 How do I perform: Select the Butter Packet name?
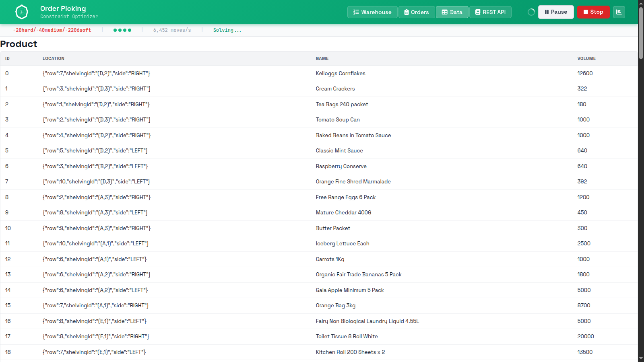[333, 228]
